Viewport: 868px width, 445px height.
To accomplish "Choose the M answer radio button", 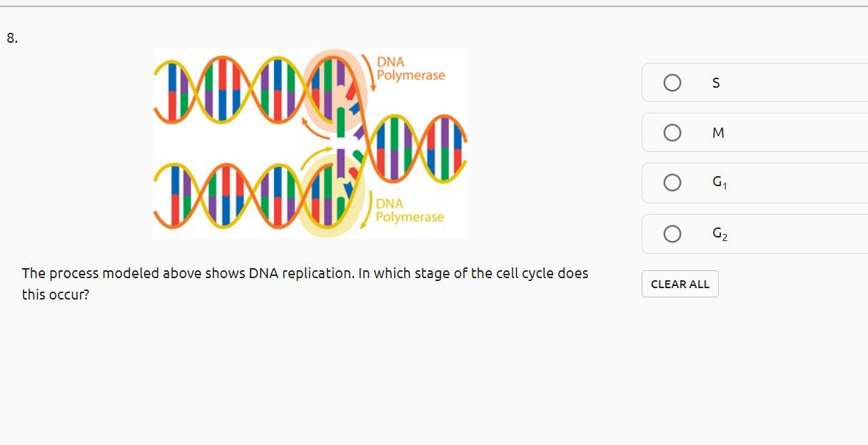I will (672, 133).
